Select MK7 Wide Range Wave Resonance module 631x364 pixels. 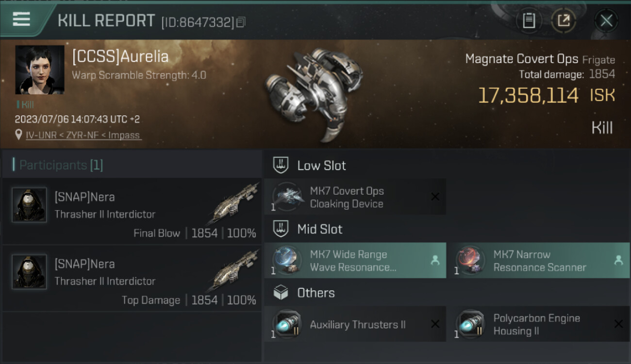[x=355, y=261]
